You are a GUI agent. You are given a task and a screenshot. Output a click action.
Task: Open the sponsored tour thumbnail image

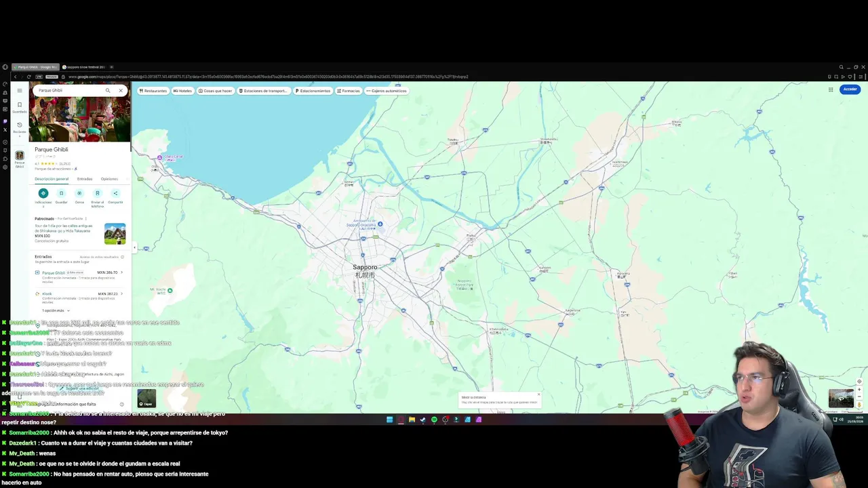pyautogui.click(x=115, y=234)
